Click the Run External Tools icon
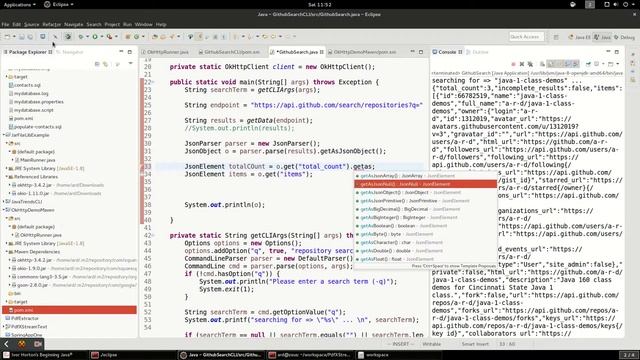640x360 pixels. (109, 37)
